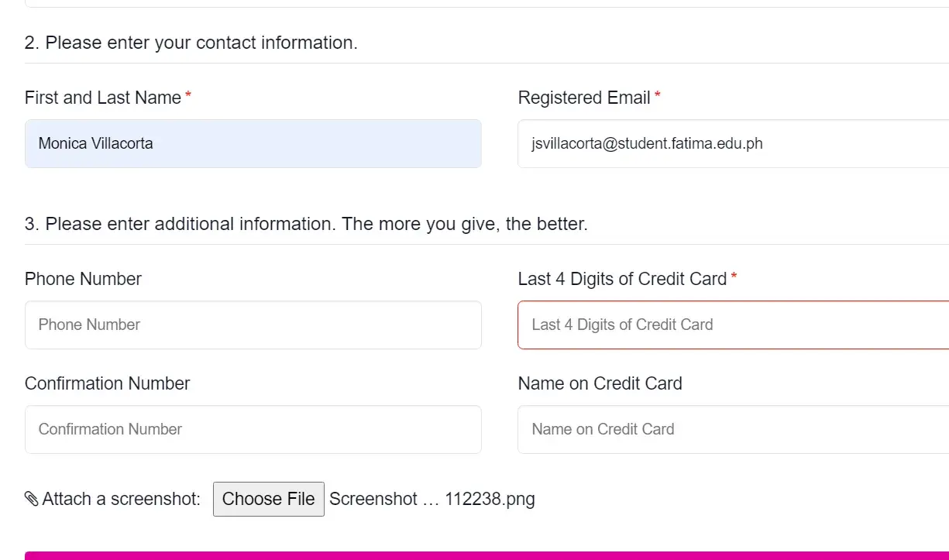Click the "First and Last Name" label
The height and width of the screenshot is (560, 949).
(x=103, y=98)
